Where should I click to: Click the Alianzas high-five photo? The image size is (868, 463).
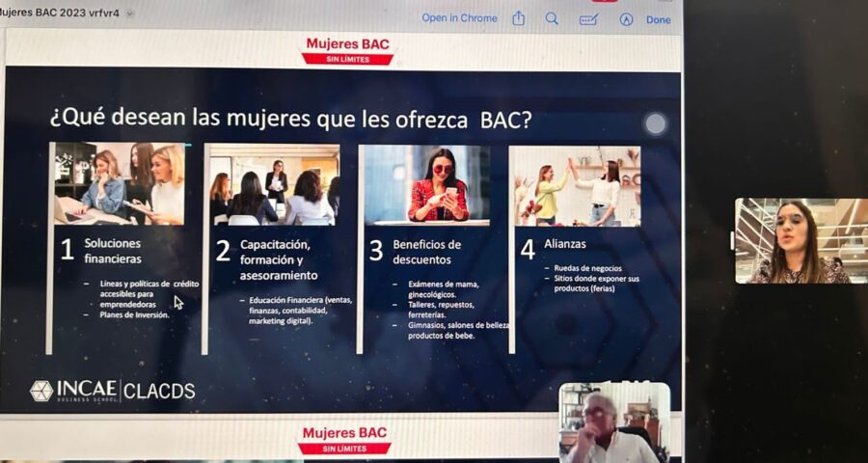(576, 186)
